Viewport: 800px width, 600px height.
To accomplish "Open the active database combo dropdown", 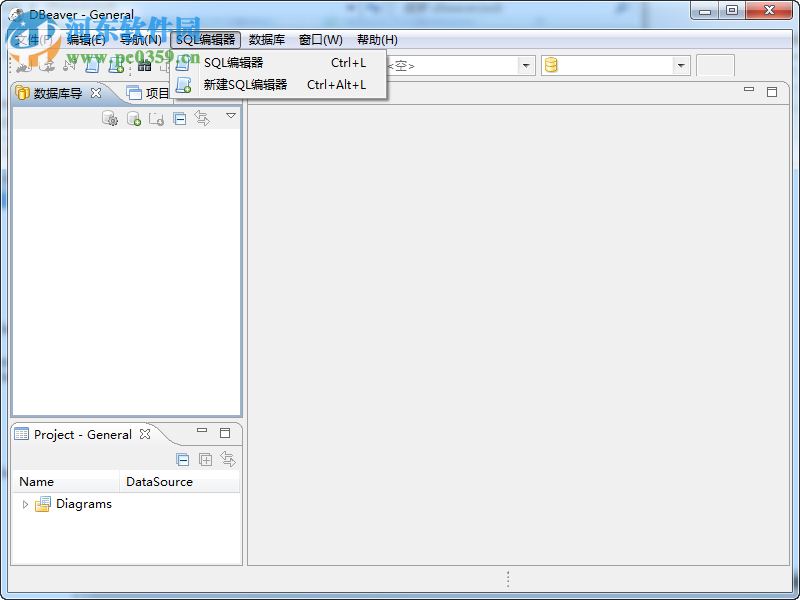I will click(x=681, y=65).
